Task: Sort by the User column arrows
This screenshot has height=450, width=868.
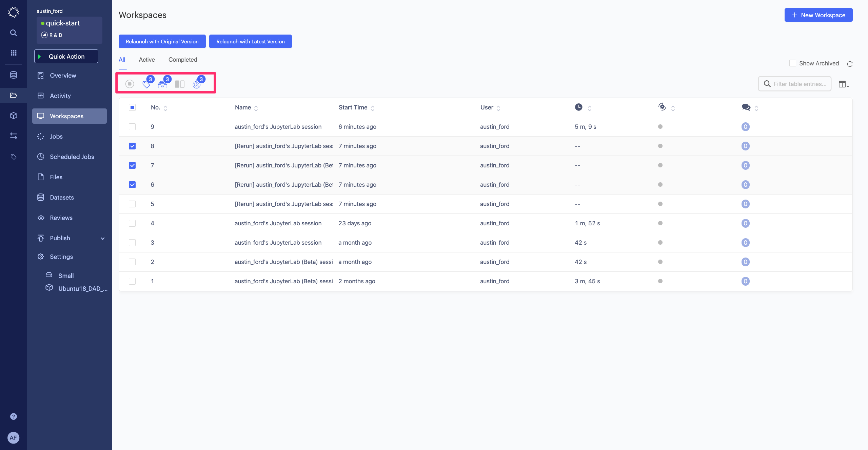Action: (x=498, y=108)
